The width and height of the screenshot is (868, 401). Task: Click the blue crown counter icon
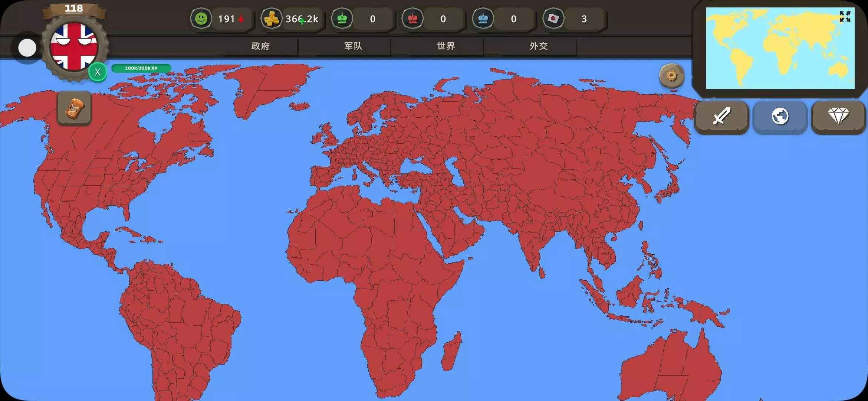coord(483,19)
